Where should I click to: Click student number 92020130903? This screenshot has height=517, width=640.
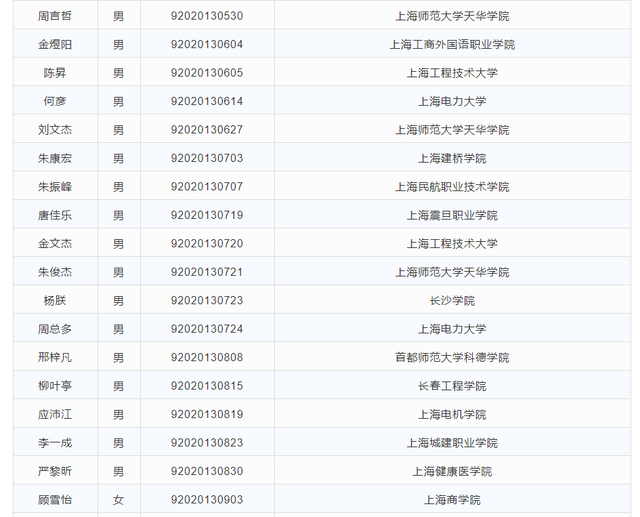click(x=207, y=500)
